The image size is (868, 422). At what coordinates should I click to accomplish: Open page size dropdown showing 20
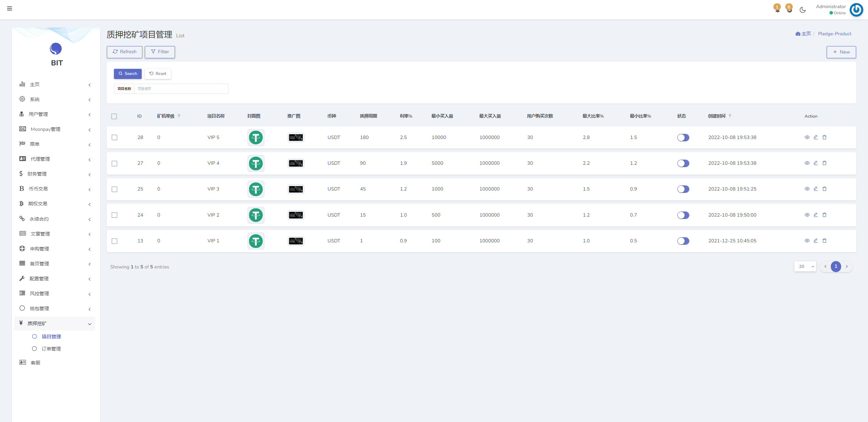pos(805,266)
